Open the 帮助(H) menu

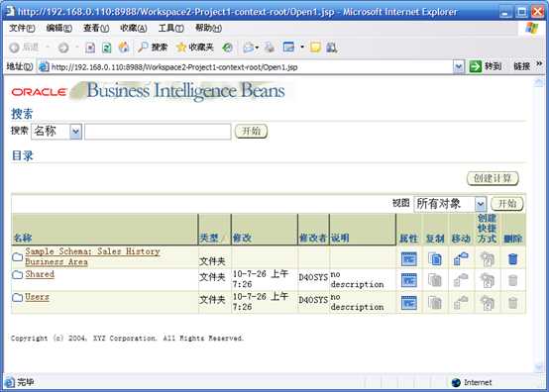click(x=209, y=28)
